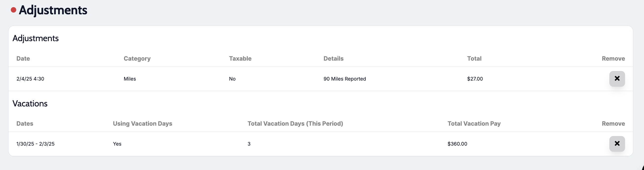Viewport: 644px width, 170px height.
Task: Select the 2/4/25 4:30 date cell
Action: tap(30, 79)
